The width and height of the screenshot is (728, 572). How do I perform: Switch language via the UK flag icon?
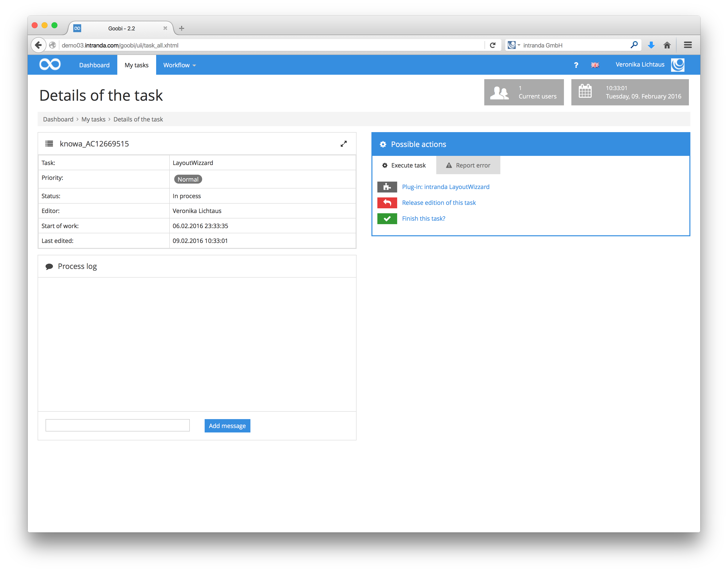[x=595, y=65]
